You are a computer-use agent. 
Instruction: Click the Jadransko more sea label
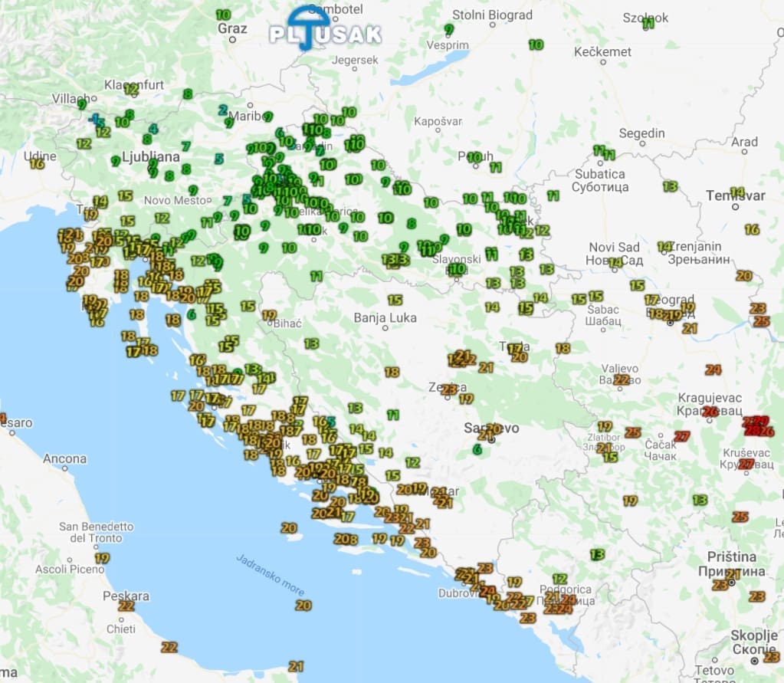click(x=270, y=575)
